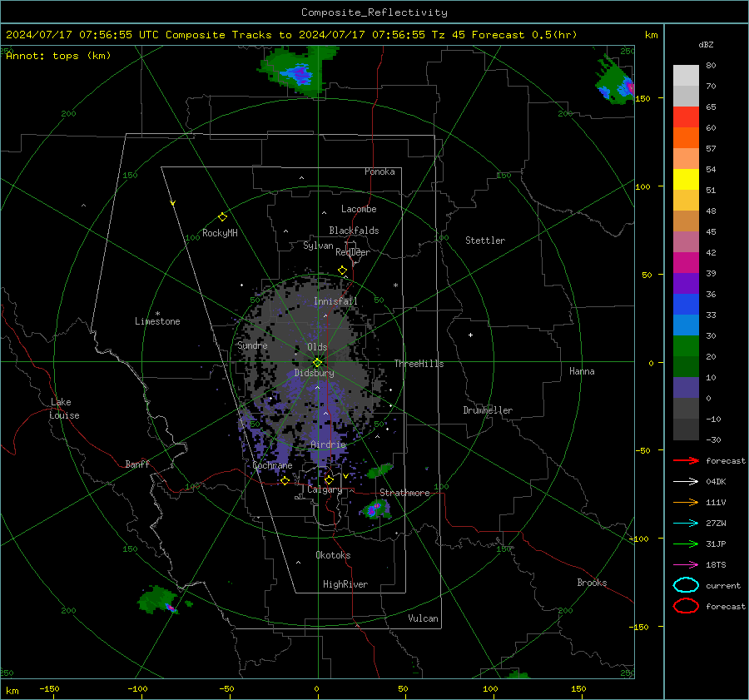Viewport: 749px width, 700px height.
Task: Click the 'Okotoks' city label
Action: (x=333, y=555)
